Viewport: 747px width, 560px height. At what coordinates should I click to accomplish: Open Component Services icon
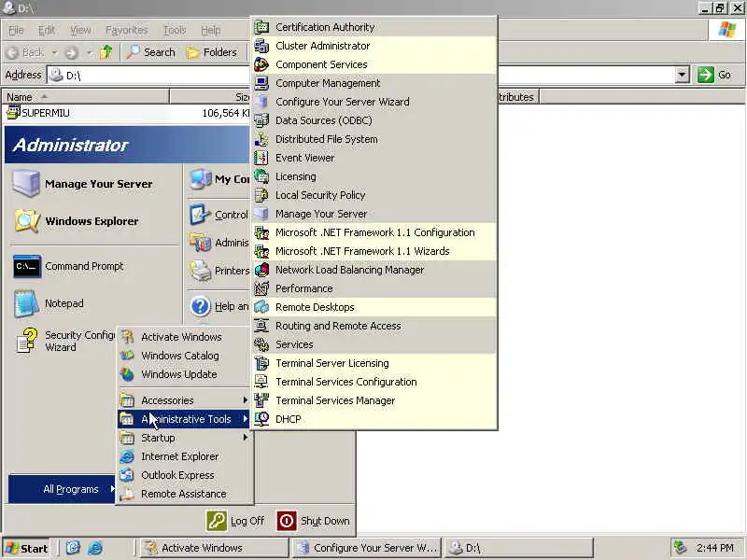click(261, 64)
